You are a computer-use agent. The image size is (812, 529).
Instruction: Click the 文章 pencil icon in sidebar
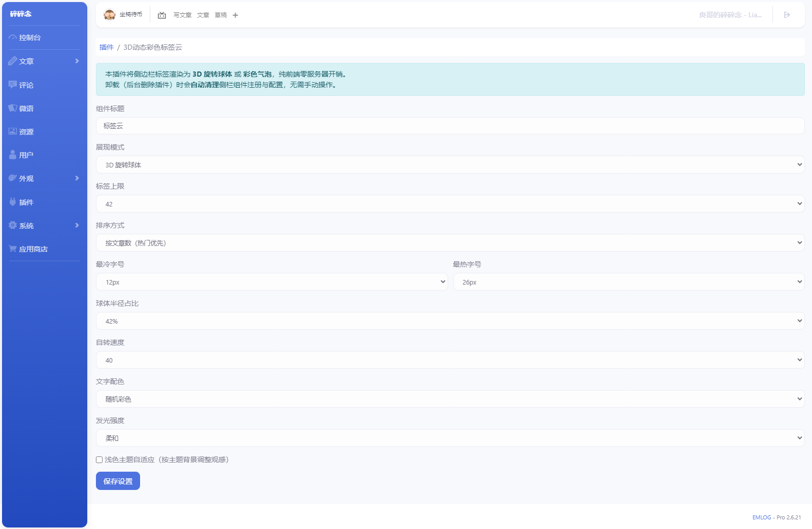[13, 61]
